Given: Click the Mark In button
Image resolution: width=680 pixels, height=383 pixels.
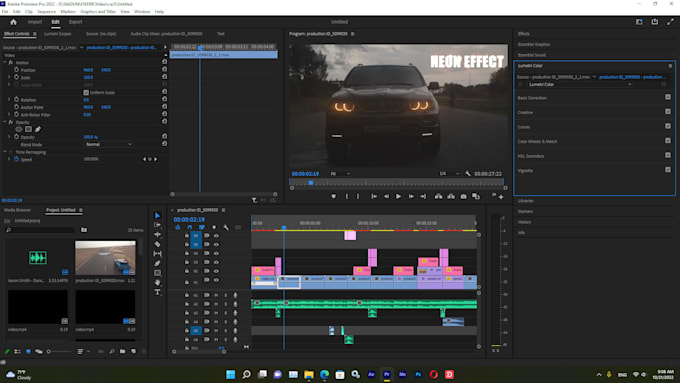Looking at the screenshot, I should coord(347,196).
